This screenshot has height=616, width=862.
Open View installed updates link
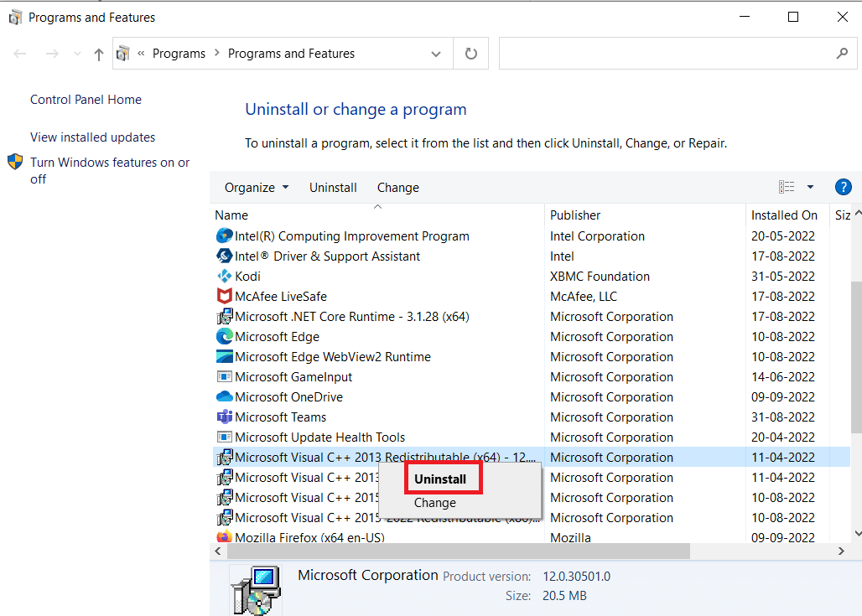click(92, 137)
